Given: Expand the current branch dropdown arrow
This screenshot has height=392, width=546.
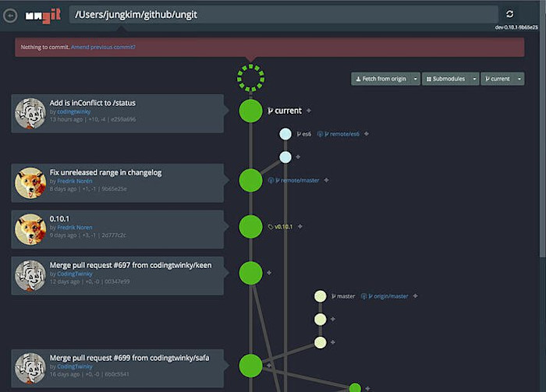Looking at the screenshot, I should pos(519,79).
